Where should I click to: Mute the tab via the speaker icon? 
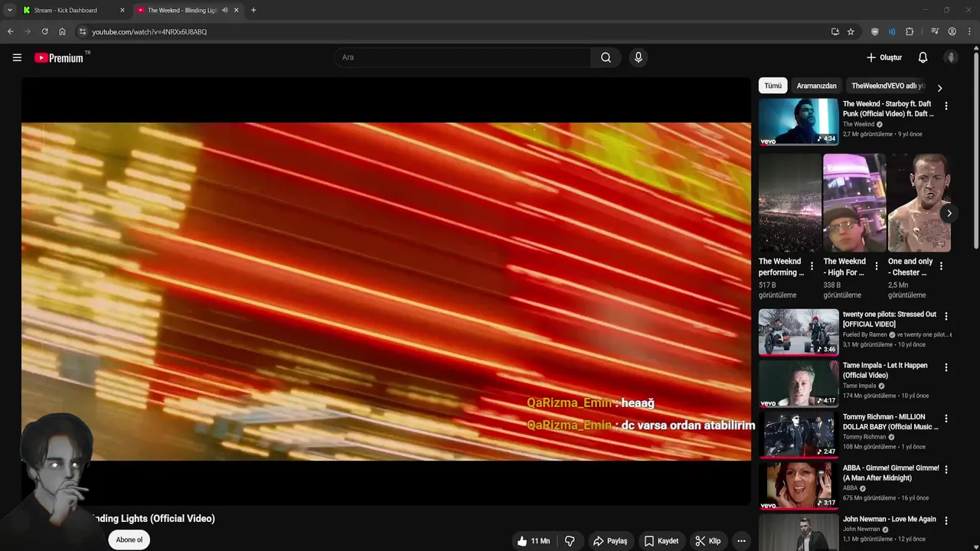tap(224, 10)
